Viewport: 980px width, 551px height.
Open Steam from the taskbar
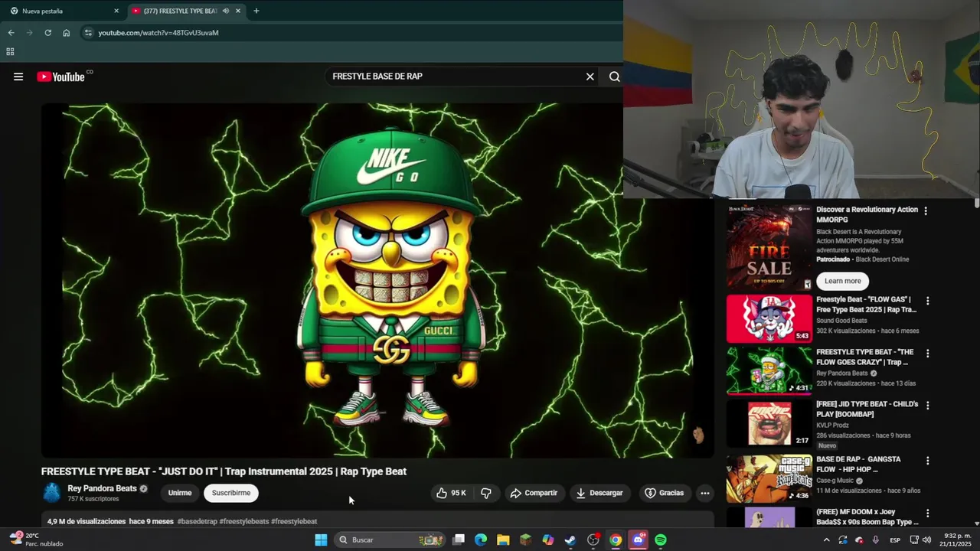[x=570, y=540]
